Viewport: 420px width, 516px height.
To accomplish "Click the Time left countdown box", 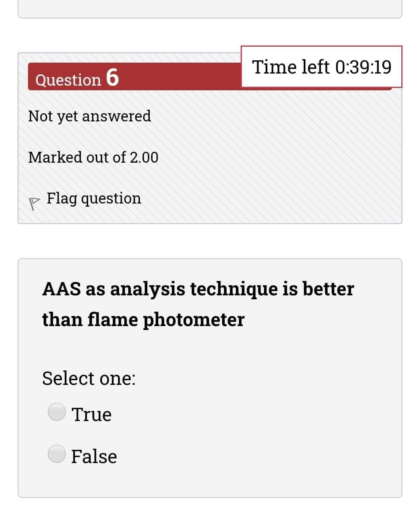I will tap(321, 67).
